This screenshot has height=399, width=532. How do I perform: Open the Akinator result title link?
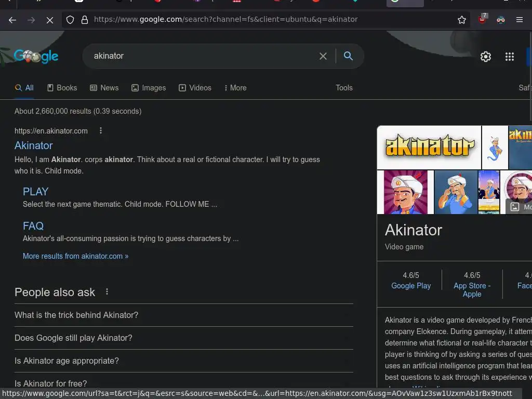34,145
